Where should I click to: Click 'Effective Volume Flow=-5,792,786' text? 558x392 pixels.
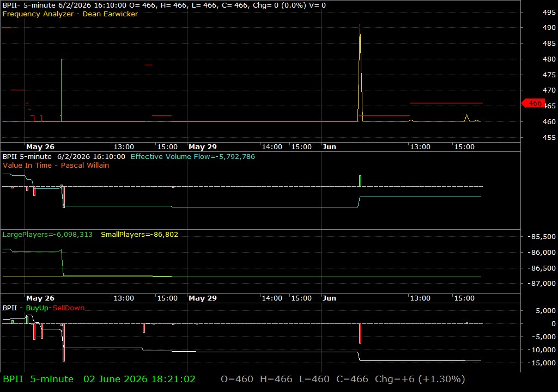[x=192, y=156]
